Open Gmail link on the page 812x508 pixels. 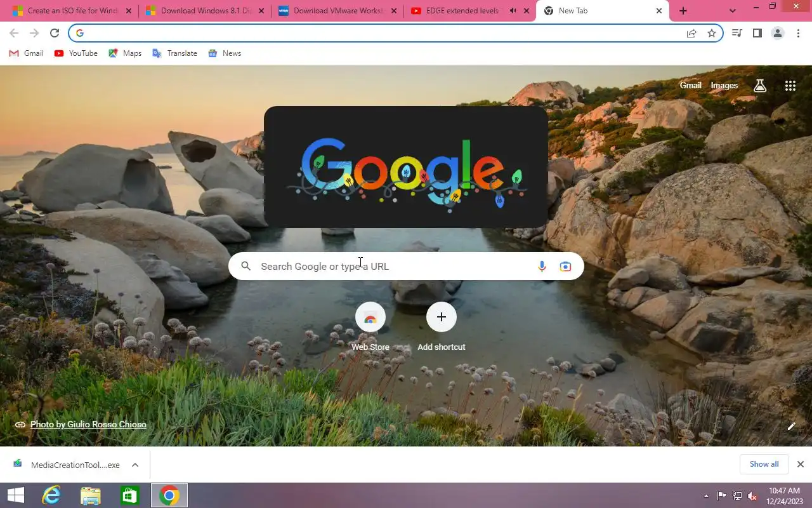point(690,85)
